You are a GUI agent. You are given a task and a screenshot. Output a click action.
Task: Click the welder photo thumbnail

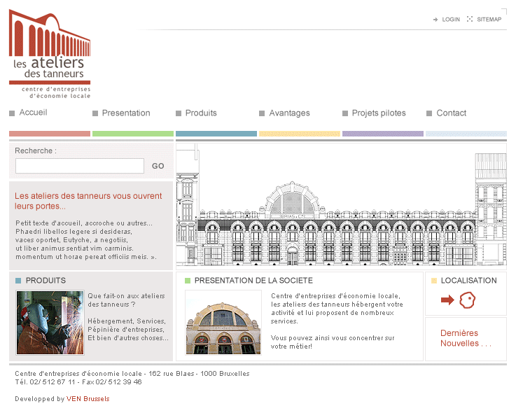[x=50, y=323]
